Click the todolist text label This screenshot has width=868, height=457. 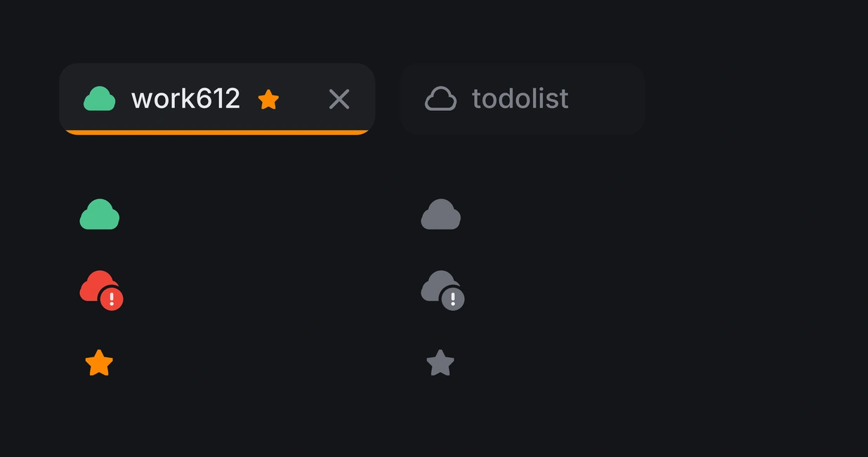click(x=520, y=99)
